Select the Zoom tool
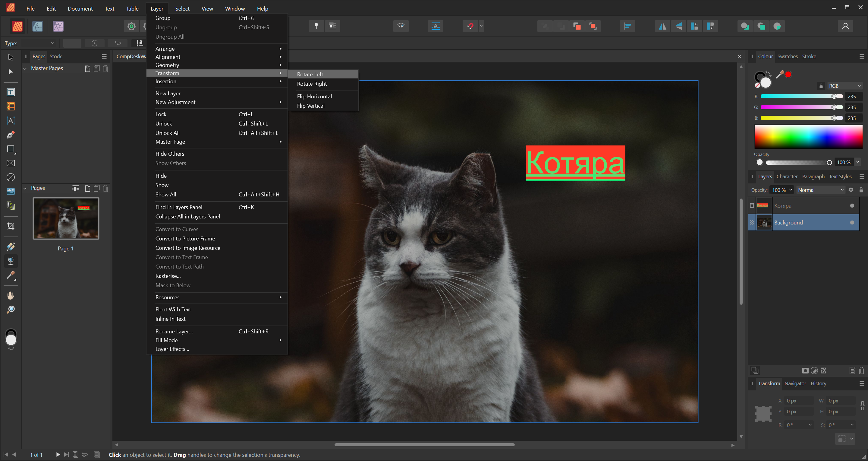Screen dimensions: 868x461 coord(11,310)
